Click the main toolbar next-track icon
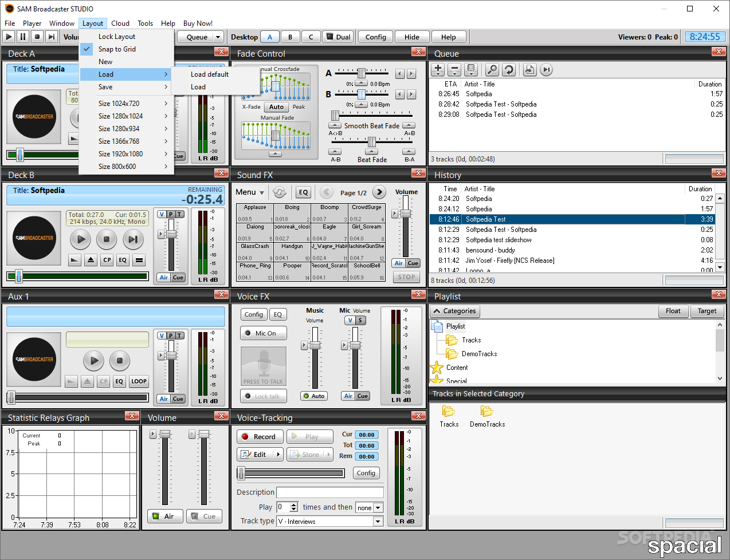The image size is (730, 560). [x=52, y=37]
